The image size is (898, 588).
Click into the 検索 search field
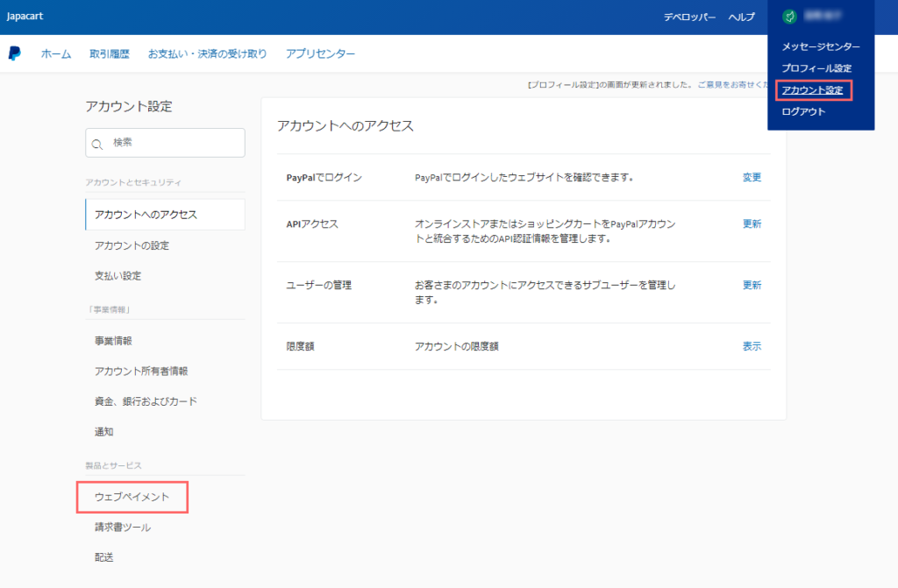coord(165,143)
